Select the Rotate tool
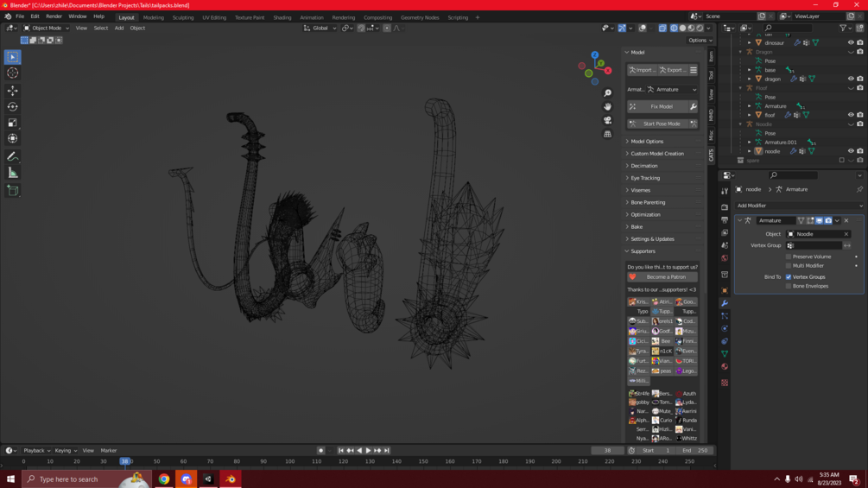The width and height of the screenshot is (868, 488). [x=13, y=107]
